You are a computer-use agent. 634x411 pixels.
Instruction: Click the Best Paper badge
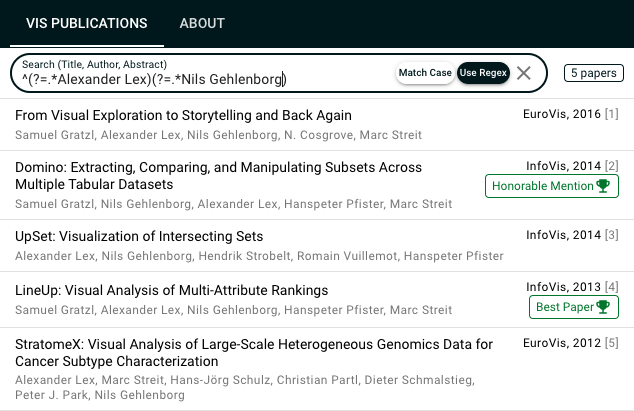pyautogui.click(x=574, y=307)
